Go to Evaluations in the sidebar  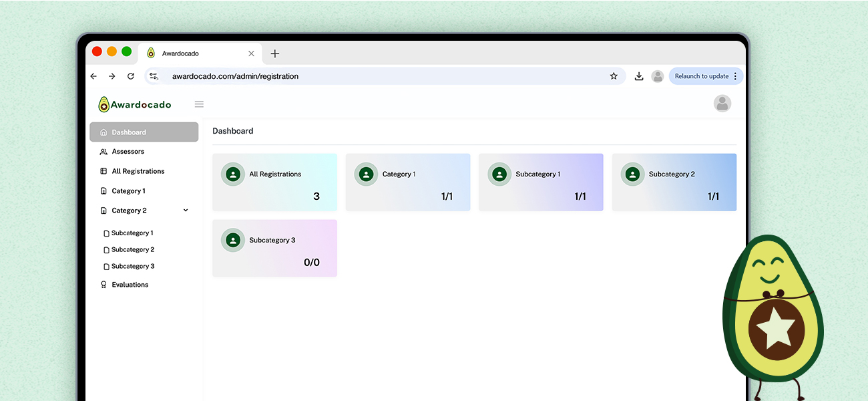tap(130, 285)
